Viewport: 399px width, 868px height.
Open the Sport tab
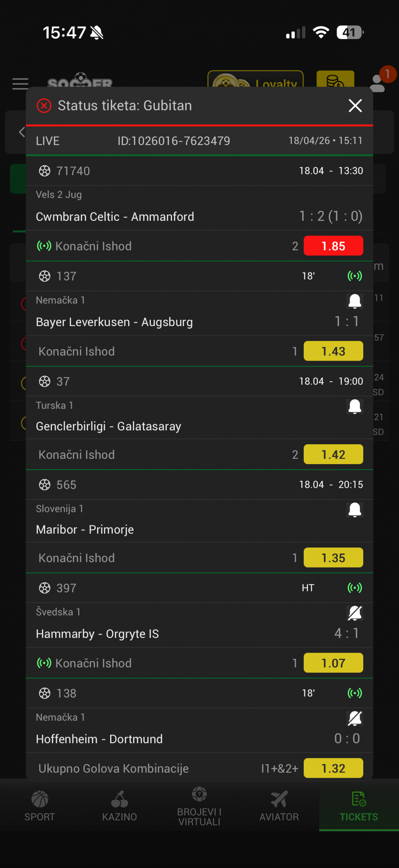(40, 806)
